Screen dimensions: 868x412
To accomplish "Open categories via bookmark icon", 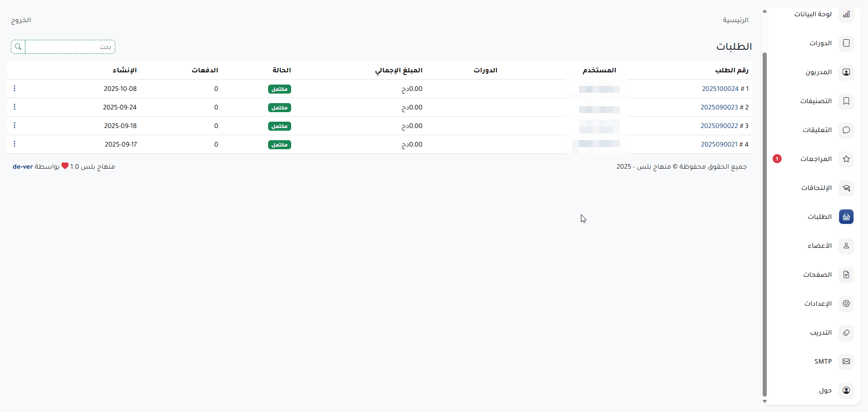I will pos(846,101).
